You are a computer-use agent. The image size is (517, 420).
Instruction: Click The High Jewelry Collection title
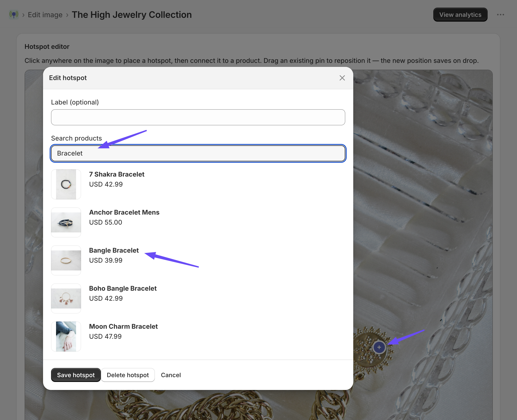coord(132,15)
